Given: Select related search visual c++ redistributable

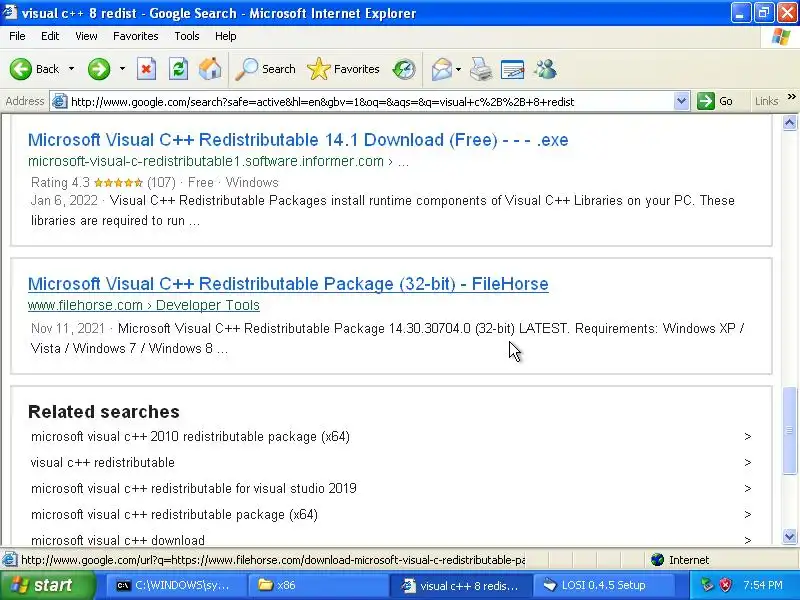Looking at the screenshot, I should tap(103, 463).
